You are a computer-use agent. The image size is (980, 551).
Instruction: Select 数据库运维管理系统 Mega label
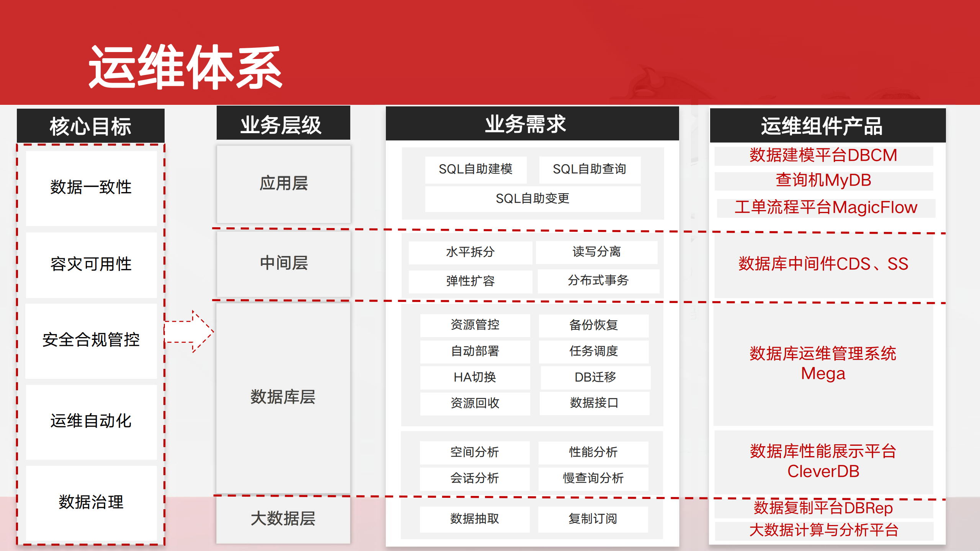pyautogui.click(x=823, y=364)
